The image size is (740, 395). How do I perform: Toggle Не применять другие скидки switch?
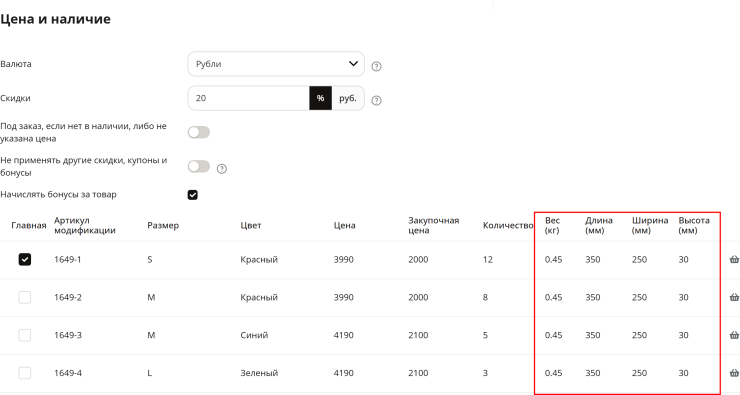point(199,166)
